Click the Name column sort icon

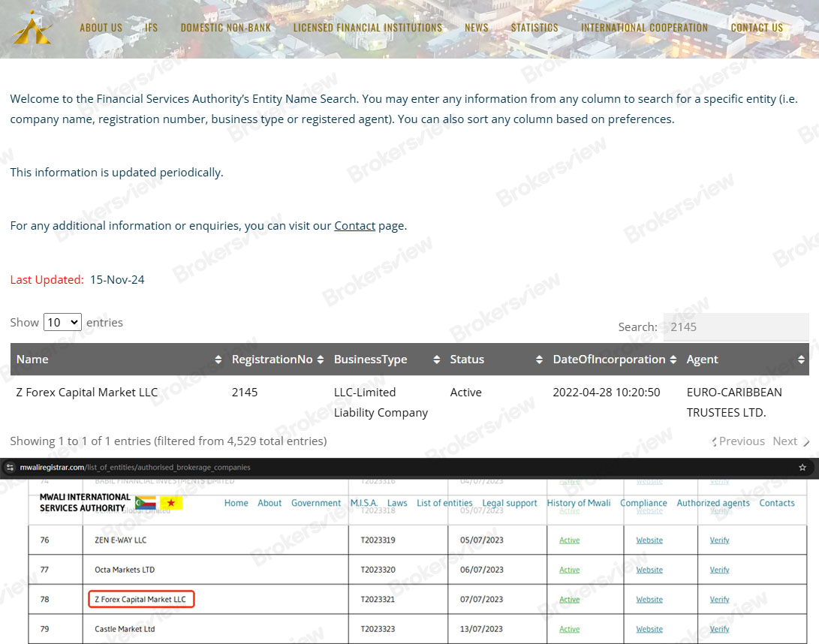pyautogui.click(x=217, y=360)
